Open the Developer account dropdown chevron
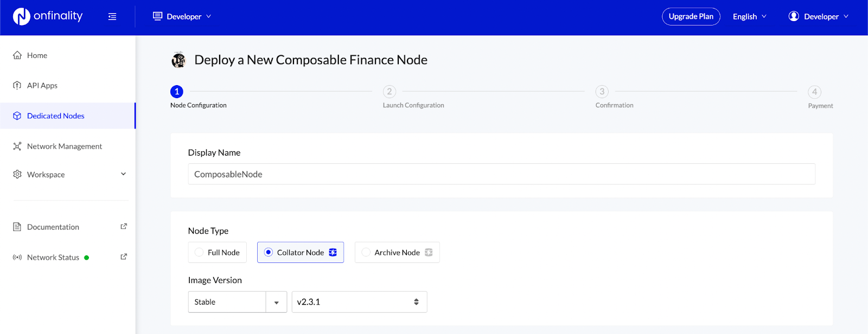This screenshot has height=334, width=868. coord(846,17)
